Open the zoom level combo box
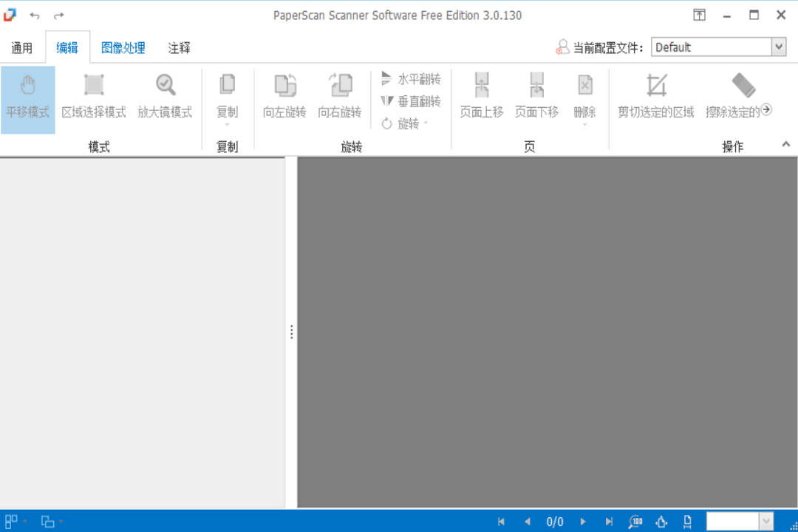Image resolution: width=798 pixels, height=532 pixels. (x=765, y=520)
